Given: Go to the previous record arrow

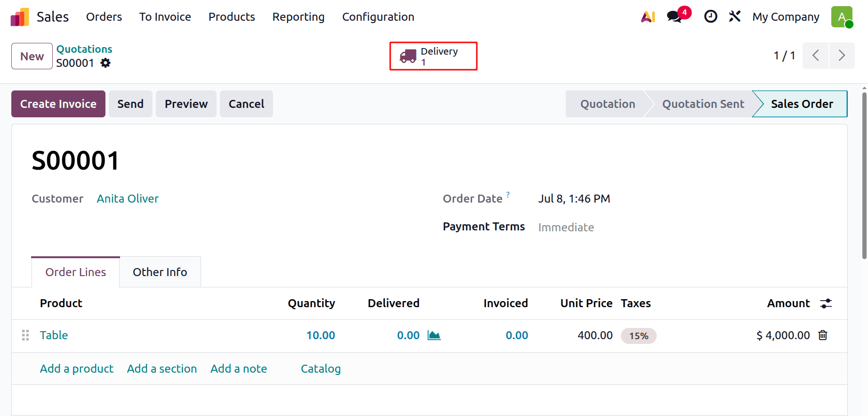Looking at the screenshot, I should tap(815, 56).
